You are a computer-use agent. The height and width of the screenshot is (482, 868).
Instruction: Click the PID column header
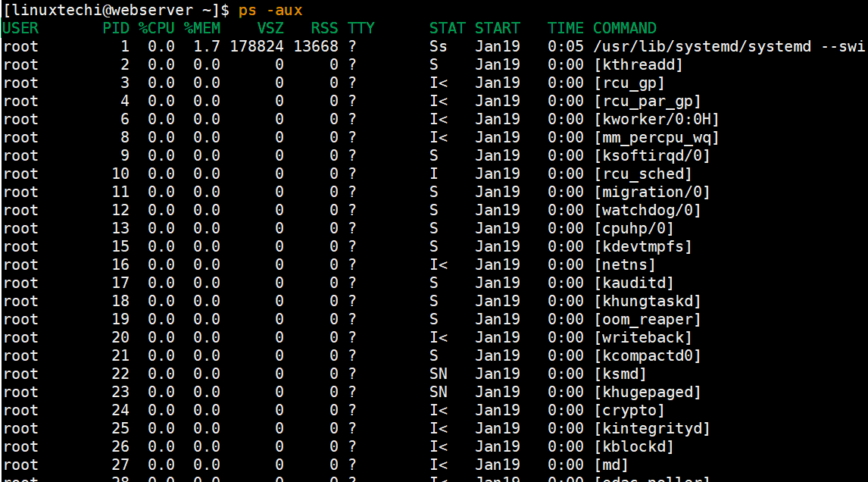(116, 28)
